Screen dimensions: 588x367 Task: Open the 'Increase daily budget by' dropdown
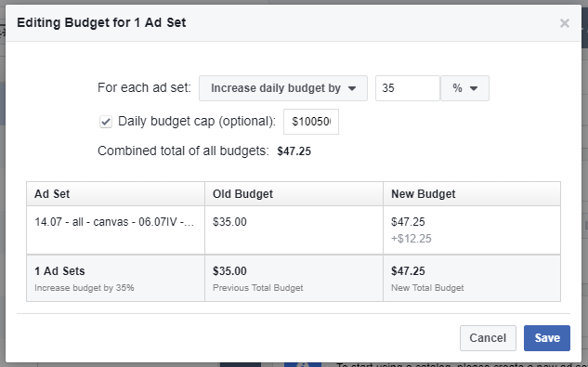[283, 88]
